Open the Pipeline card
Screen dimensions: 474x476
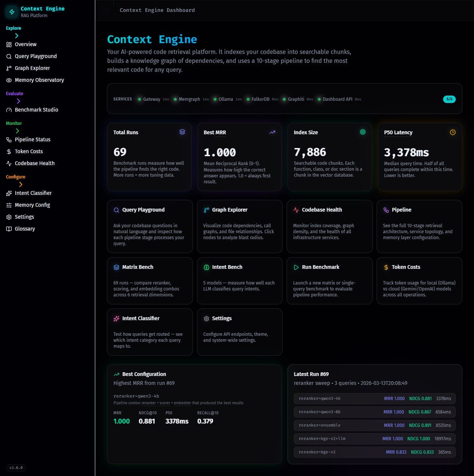tap(419, 226)
